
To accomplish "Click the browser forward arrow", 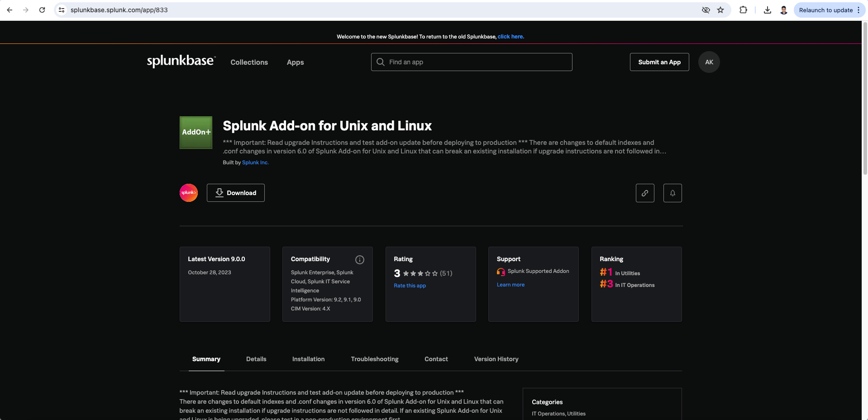I will (x=26, y=10).
